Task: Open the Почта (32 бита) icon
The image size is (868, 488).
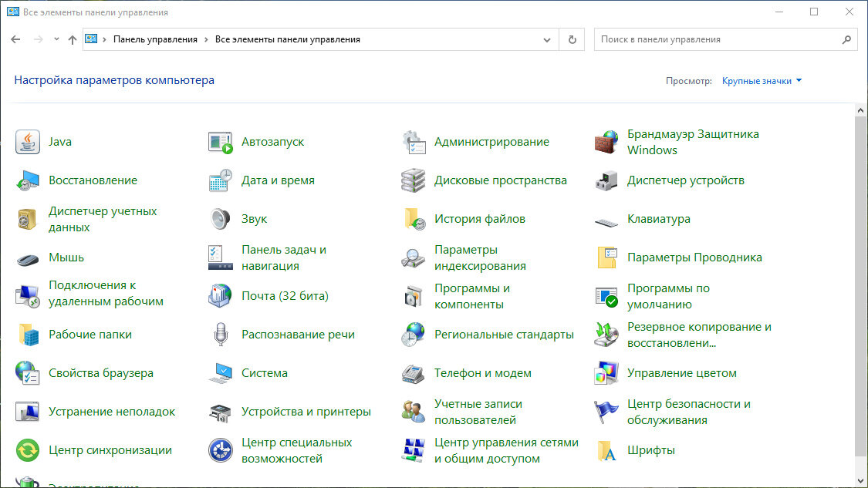Action: [221, 296]
